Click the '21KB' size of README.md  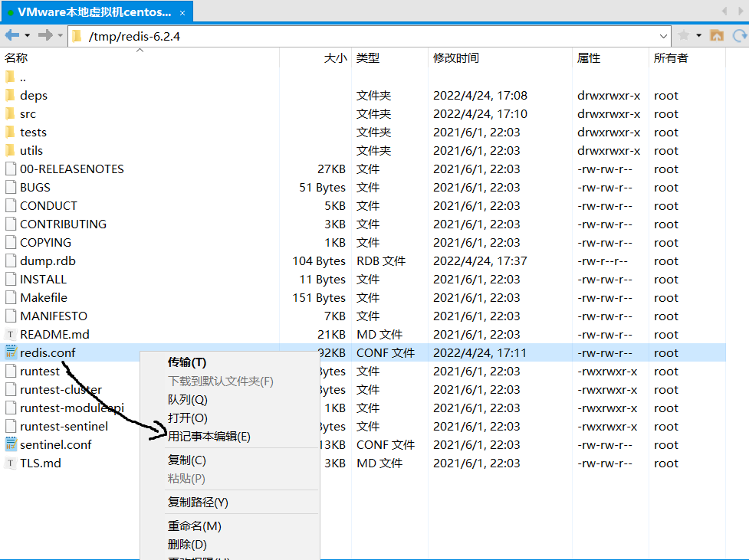click(331, 335)
